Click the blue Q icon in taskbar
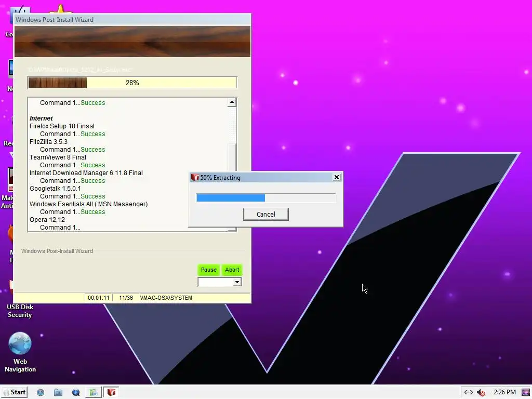The height and width of the screenshot is (399, 532). tap(76, 393)
